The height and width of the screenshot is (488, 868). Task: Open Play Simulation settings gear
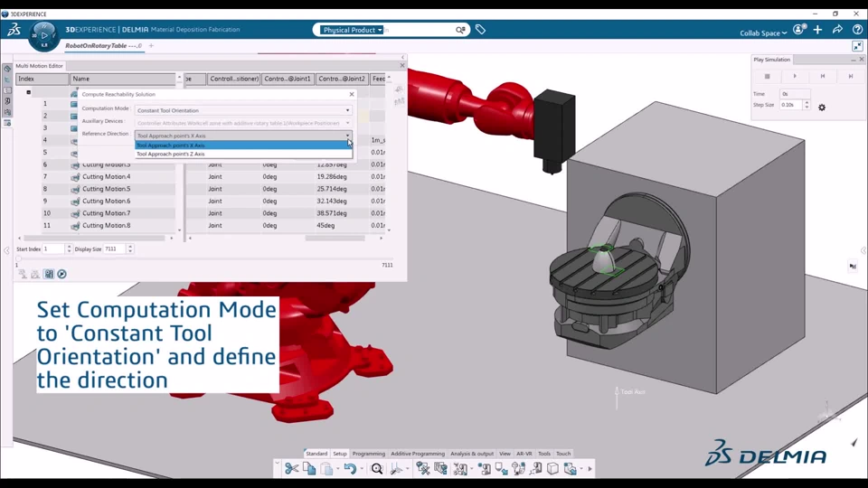click(822, 108)
